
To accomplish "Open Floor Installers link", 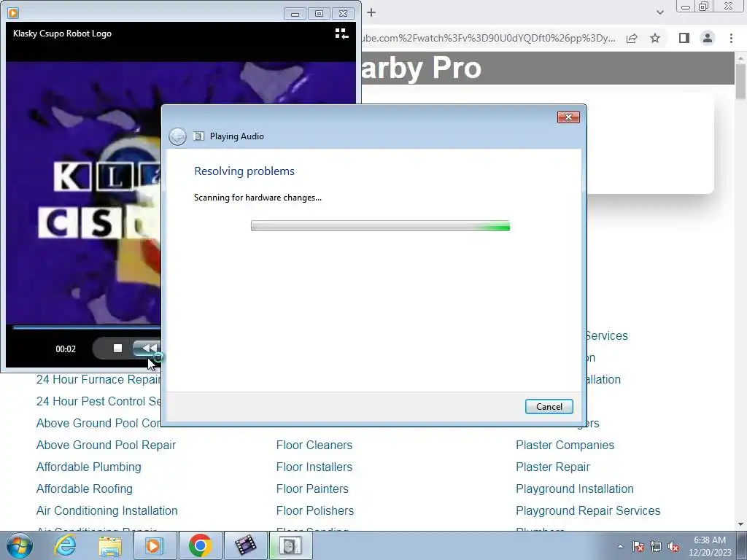I will point(314,467).
